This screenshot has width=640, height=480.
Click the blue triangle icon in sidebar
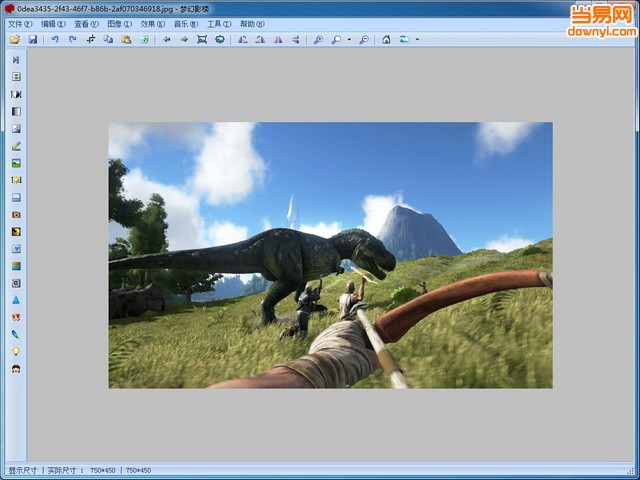(16, 300)
